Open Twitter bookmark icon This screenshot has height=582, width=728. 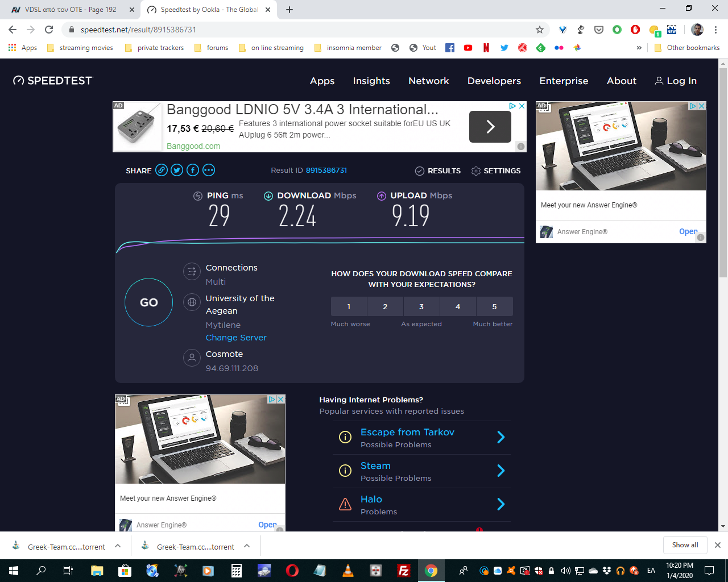(x=504, y=48)
